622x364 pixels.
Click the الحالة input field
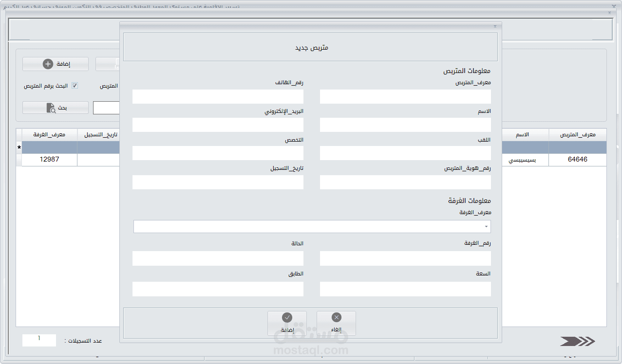click(218, 258)
